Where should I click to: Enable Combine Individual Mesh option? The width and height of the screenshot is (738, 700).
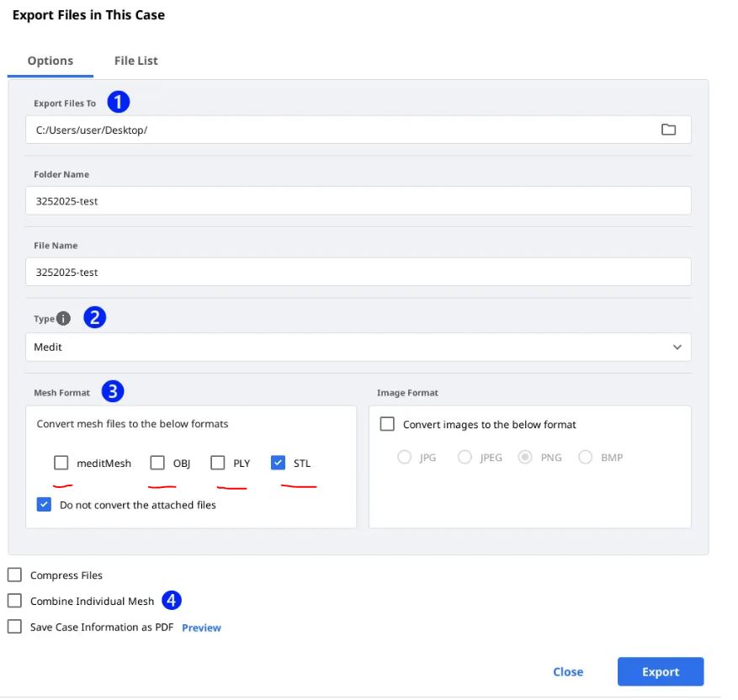(14, 601)
